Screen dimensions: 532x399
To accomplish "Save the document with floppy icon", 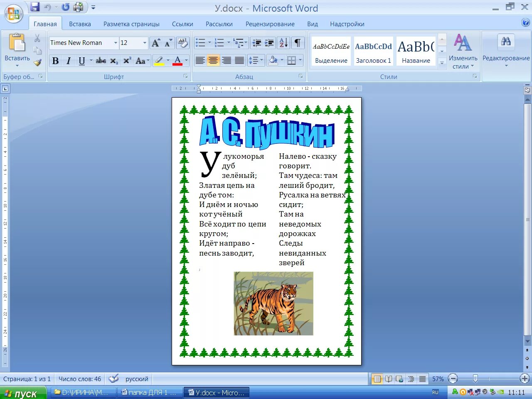I will [x=35, y=7].
